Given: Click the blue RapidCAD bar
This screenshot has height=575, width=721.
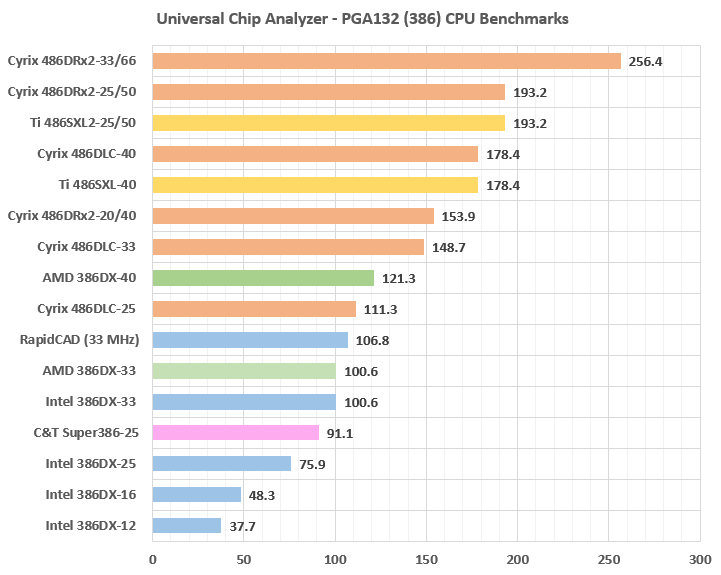Looking at the screenshot, I should (250, 340).
